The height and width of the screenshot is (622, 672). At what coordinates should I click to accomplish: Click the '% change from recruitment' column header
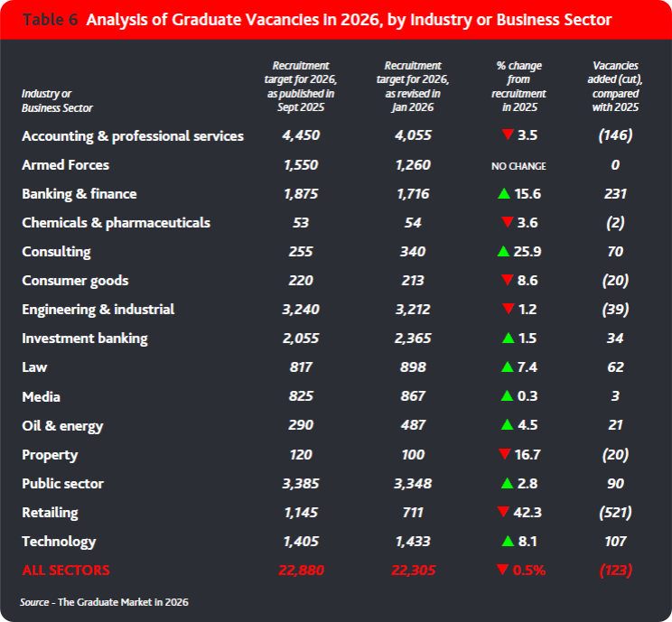pyautogui.click(x=519, y=87)
